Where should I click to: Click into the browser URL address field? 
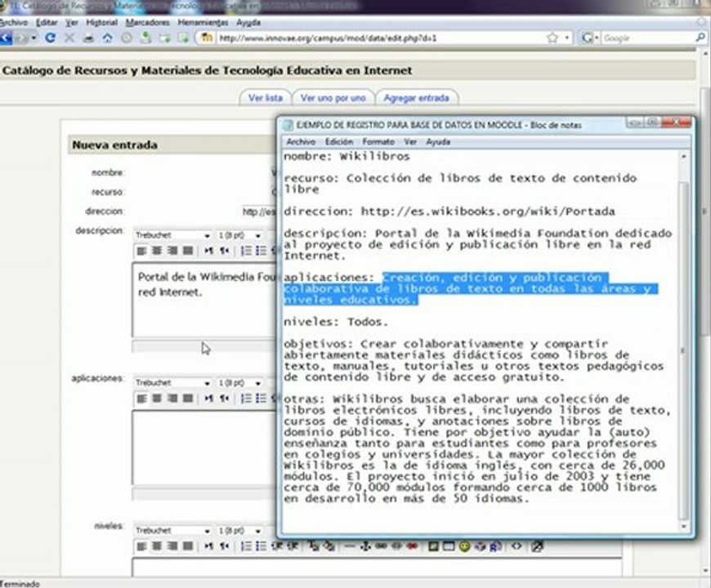pyautogui.click(x=381, y=38)
